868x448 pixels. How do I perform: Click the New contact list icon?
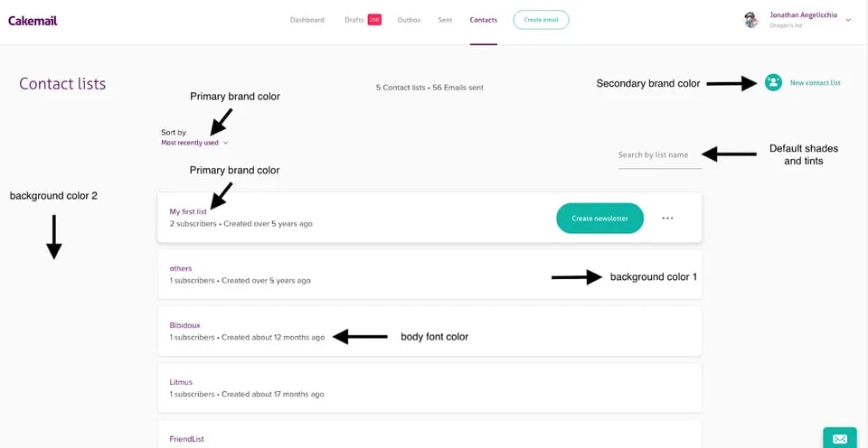[773, 82]
